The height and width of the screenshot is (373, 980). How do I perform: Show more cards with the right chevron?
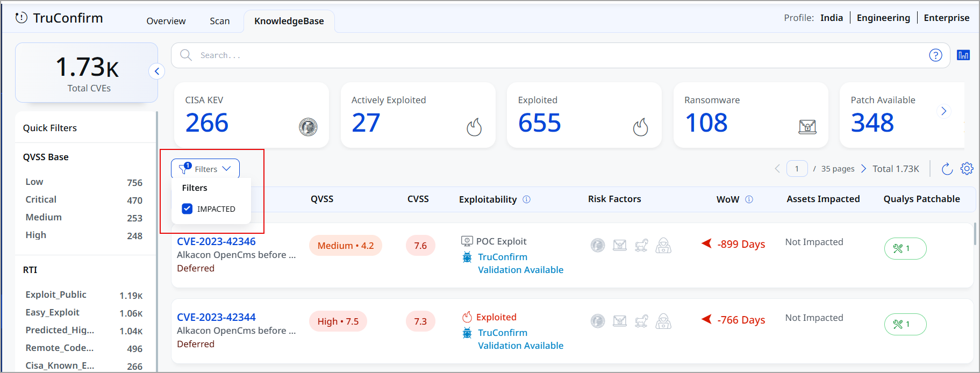click(x=943, y=111)
